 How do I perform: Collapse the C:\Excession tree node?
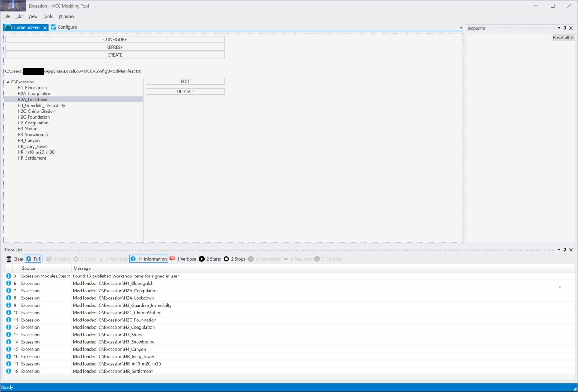tap(8, 82)
